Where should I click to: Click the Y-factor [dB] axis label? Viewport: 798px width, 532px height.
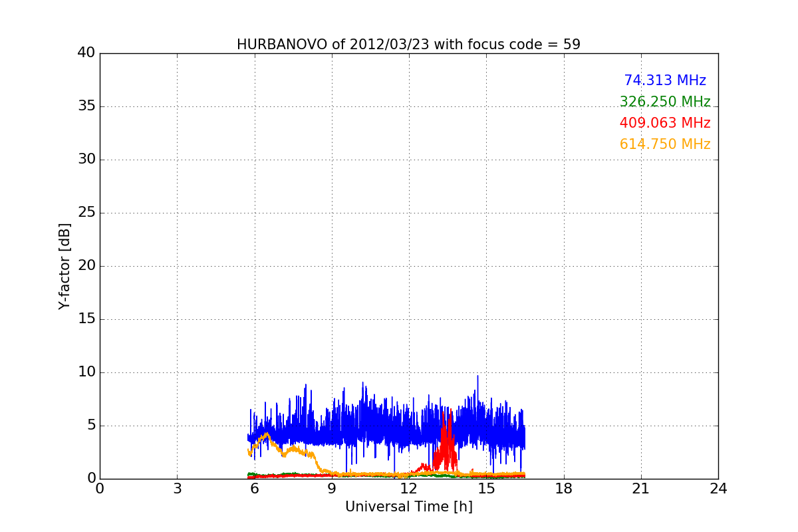click(65, 266)
